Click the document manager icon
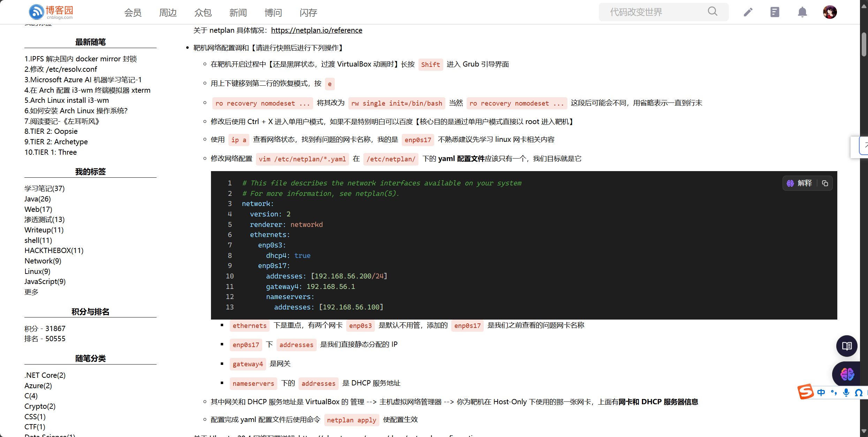Image resolution: width=868 pixels, height=437 pixels. [775, 12]
